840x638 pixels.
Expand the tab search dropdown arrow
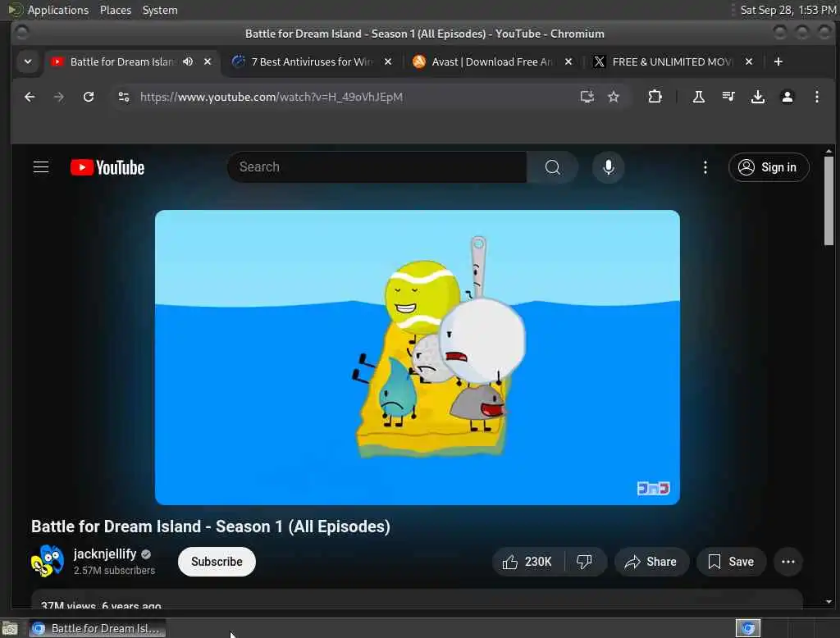tap(28, 62)
